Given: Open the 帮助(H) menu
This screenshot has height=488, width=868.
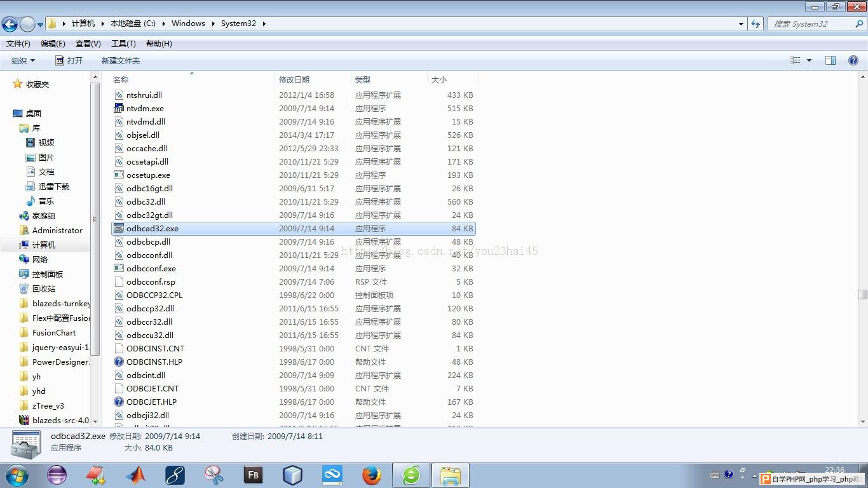Looking at the screenshot, I should pyautogui.click(x=159, y=44).
